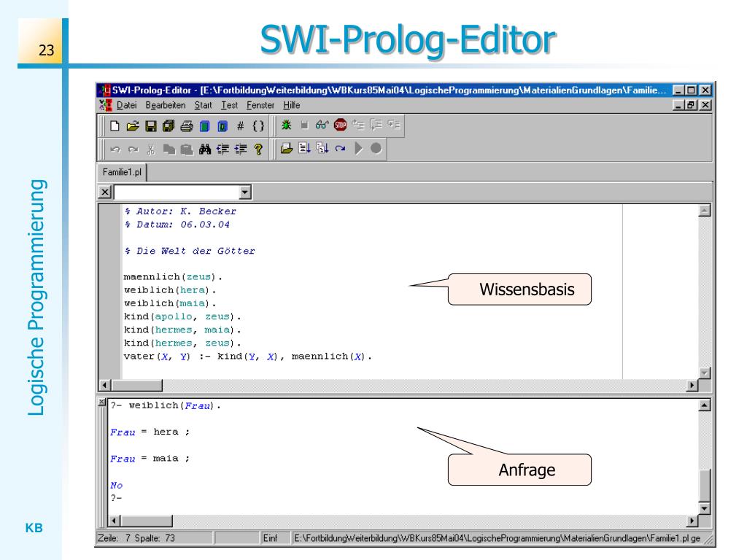
Task: Restore the inner document window
Action: point(692,105)
